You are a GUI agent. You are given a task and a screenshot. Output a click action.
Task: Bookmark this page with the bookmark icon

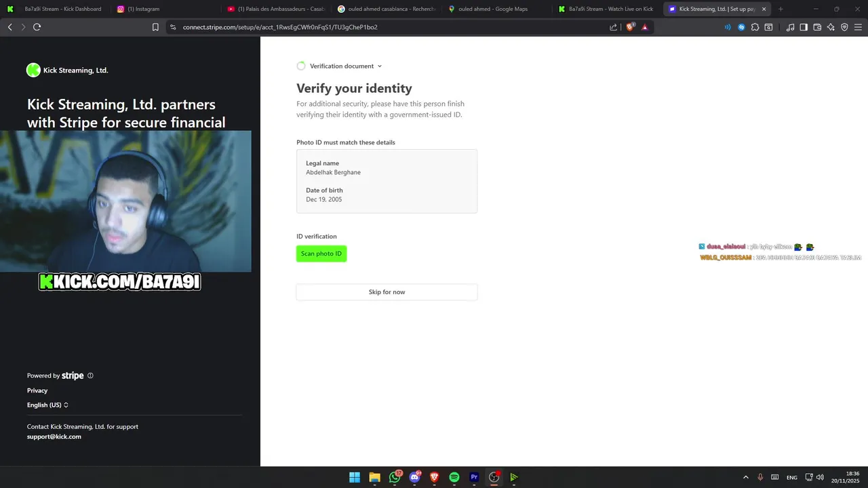[x=155, y=27]
